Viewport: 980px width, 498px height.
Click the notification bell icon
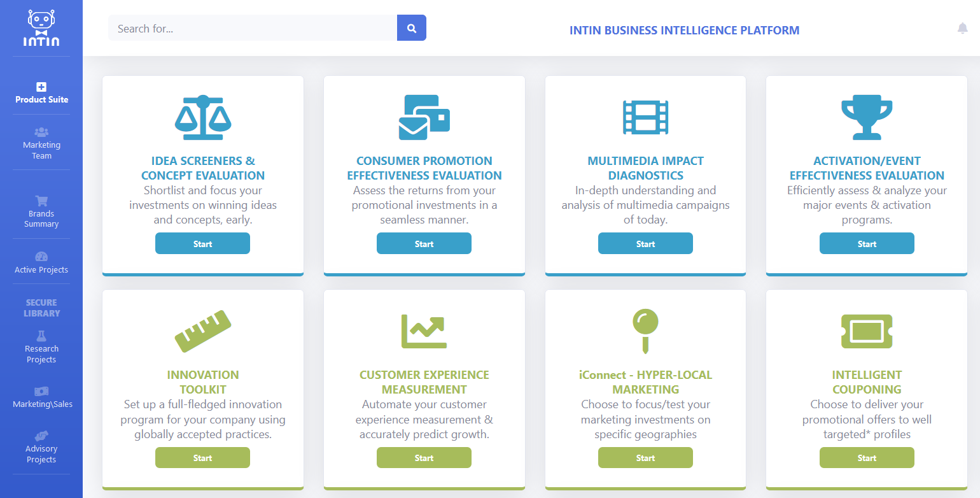coord(962,28)
